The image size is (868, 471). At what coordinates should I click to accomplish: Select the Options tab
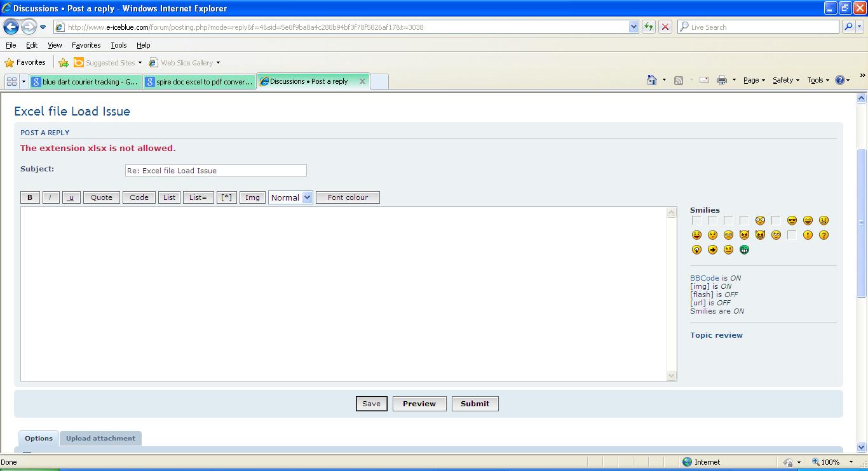[x=39, y=438]
